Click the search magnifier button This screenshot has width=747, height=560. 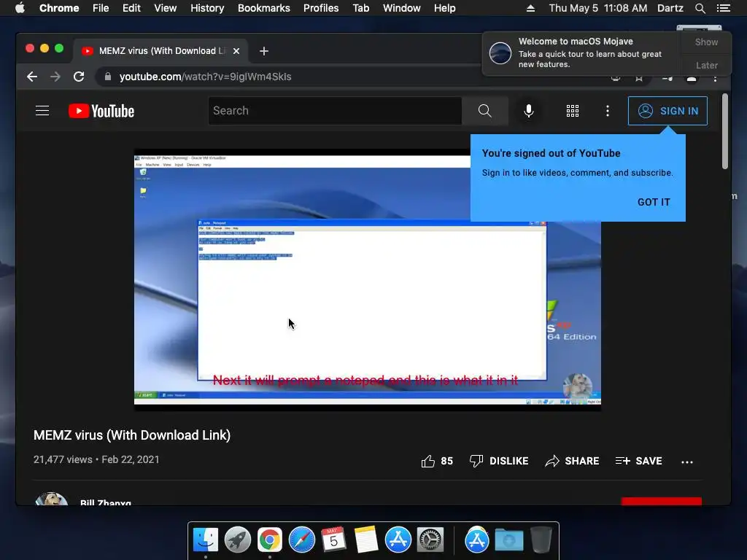484,111
